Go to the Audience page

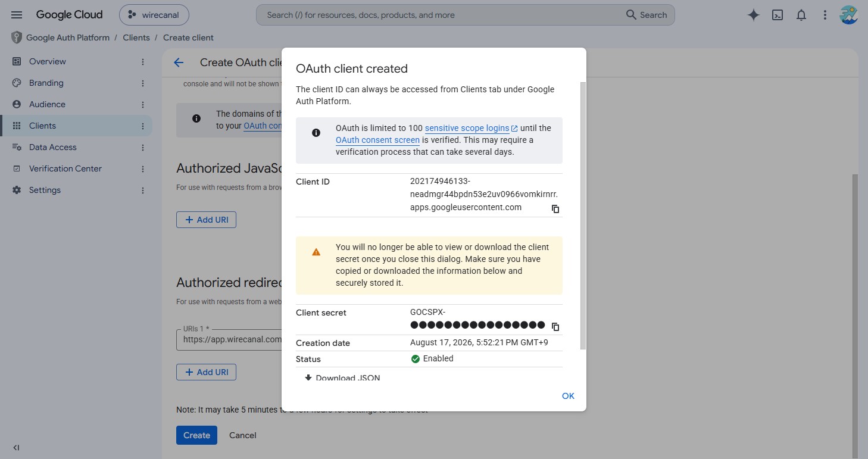(x=47, y=104)
